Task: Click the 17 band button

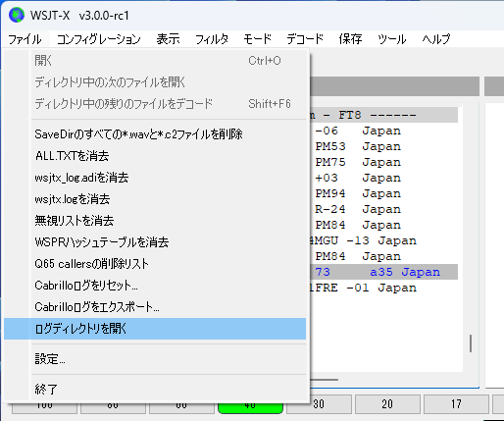Action: tap(456, 404)
